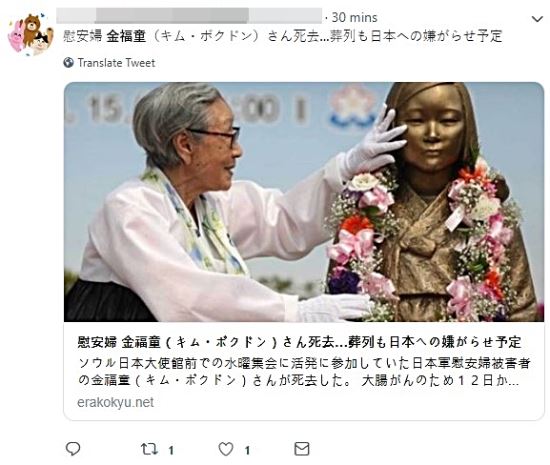
Task: View the retweet count number
Action: tap(171, 450)
